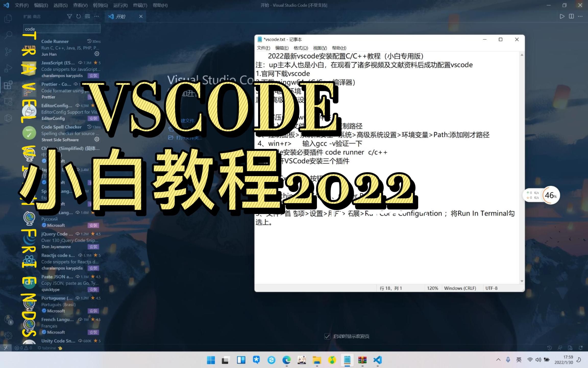Open the Search view in activity bar
The width and height of the screenshot is (588, 368).
(x=8, y=35)
